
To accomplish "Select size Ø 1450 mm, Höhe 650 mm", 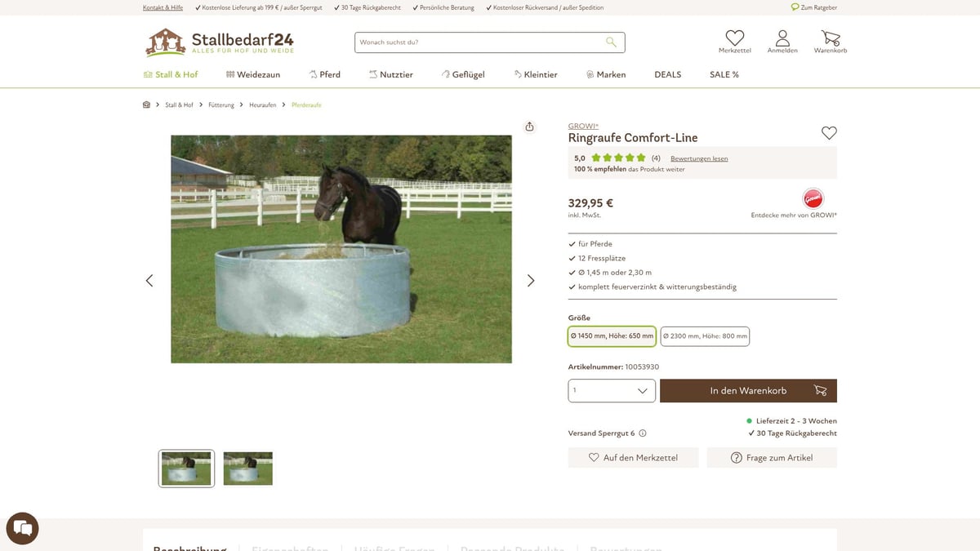I will pos(612,335).
